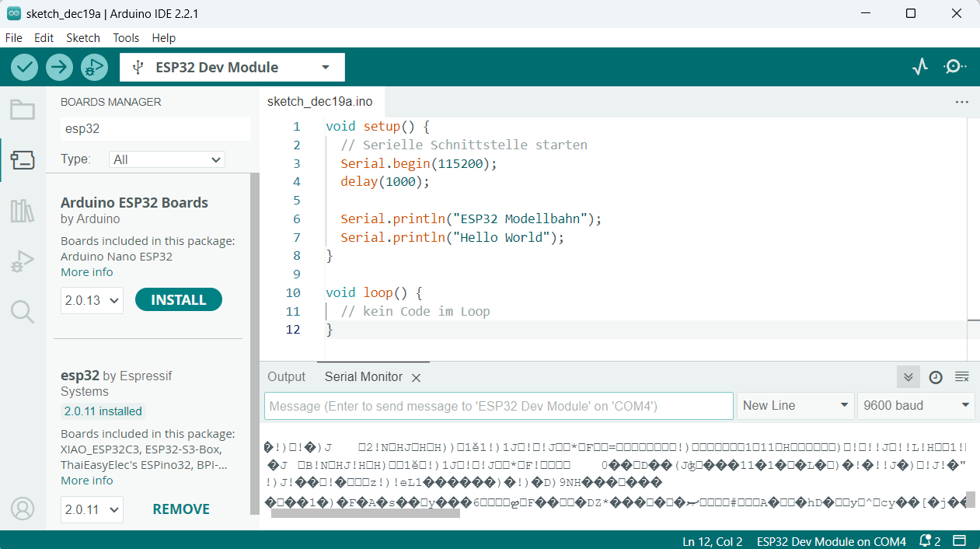The image size is (980, 549).
Task: Open the New Line ending dropdown
Action: 795,405
